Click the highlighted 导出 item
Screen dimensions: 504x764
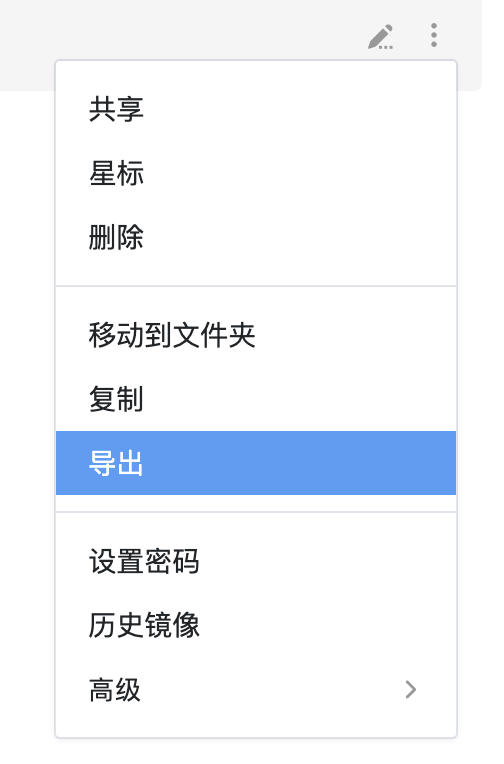point(256,463)
